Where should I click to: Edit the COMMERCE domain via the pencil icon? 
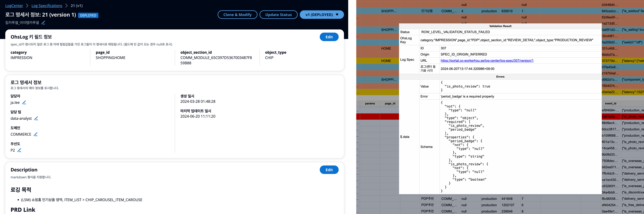click(35, 134)
